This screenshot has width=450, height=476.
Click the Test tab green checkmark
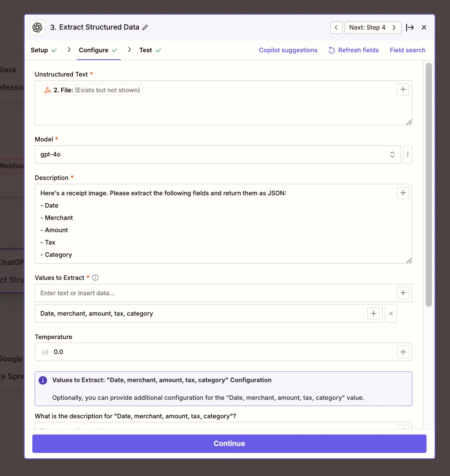point(158,50)
